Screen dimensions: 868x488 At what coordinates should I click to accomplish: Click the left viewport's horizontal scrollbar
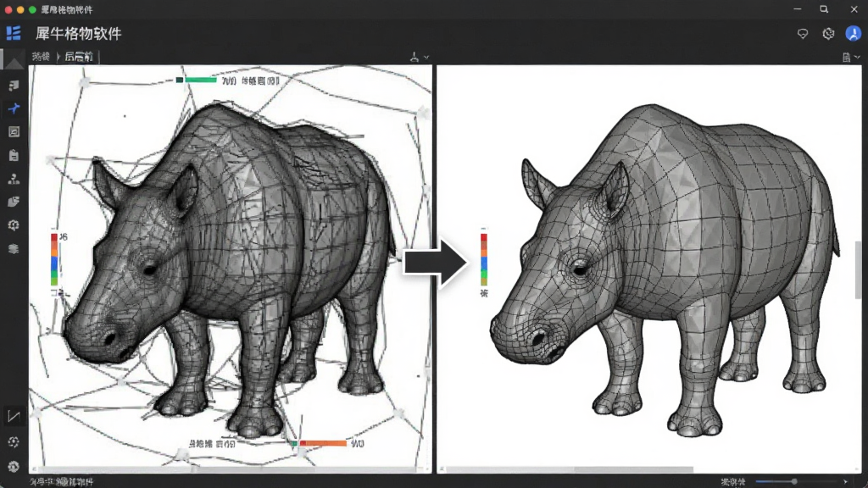point(230,469)
